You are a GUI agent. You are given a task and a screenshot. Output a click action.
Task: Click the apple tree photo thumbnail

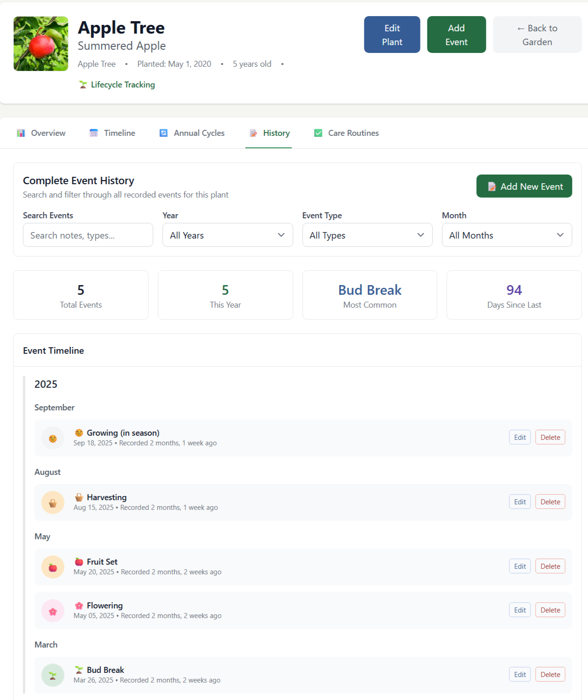(41, 44)
